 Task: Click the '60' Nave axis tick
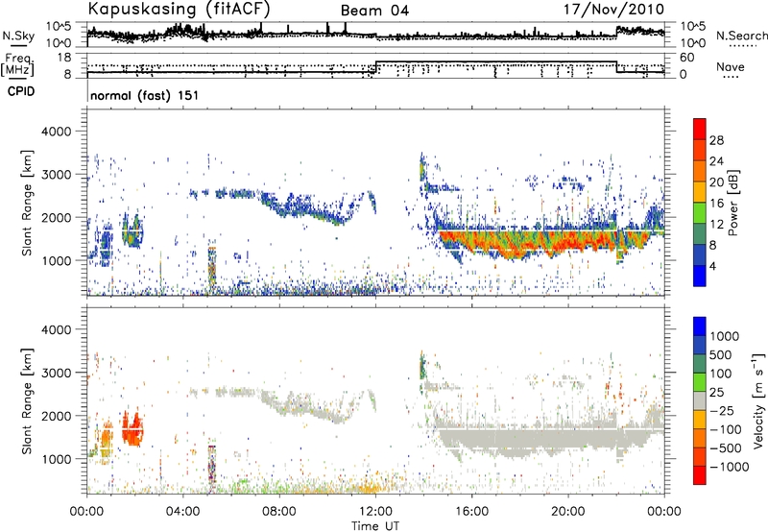[x=687, y=58]
